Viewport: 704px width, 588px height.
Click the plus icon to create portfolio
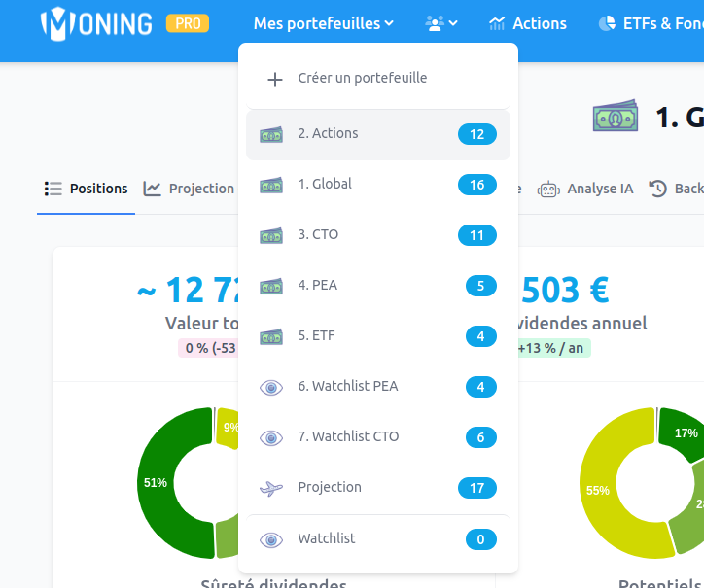(275, 80)
